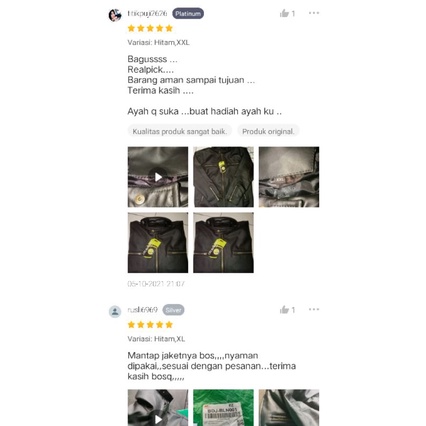The width and height of the screenshot is (426, 426).
Task: Like the first review with thumbs-up icon
Action: coord(284,13)
